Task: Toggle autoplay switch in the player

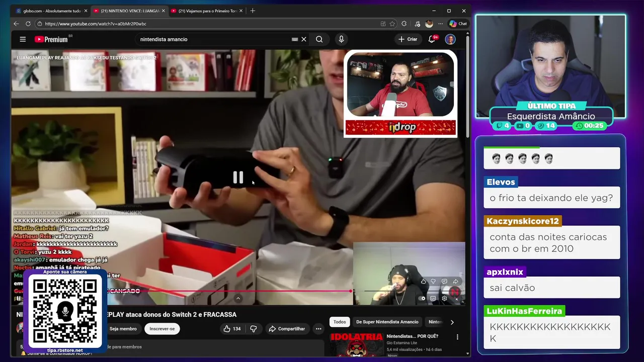Action: click(x=423, y=298)
